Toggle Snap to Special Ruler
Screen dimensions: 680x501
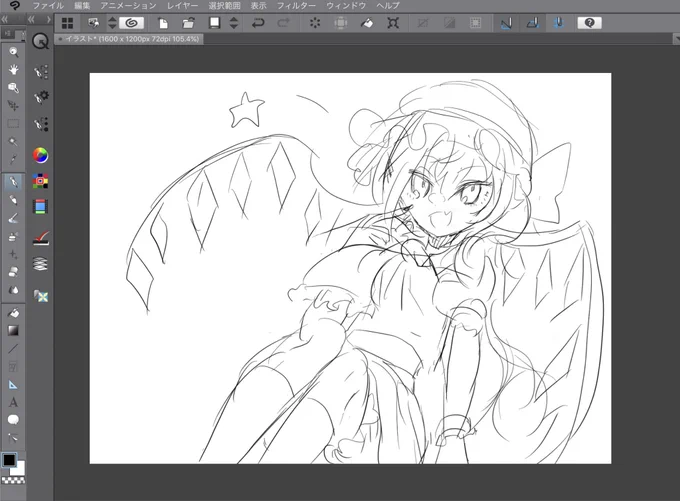533,23
